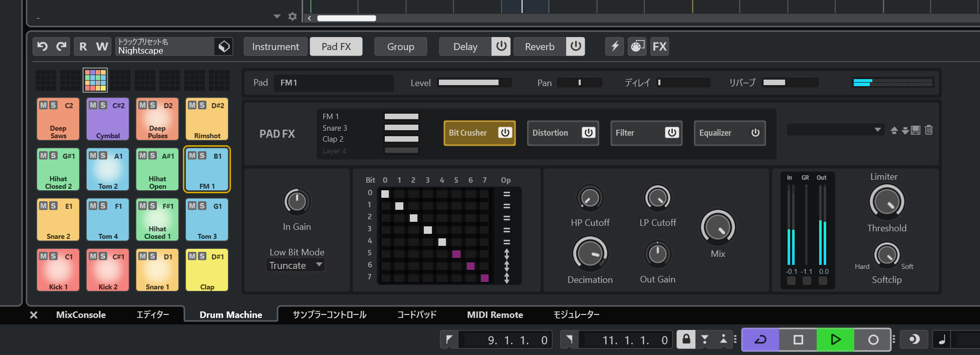980x355 pixels.
Task: Mute the Deep Saws pad
Action: pos(44,105)
